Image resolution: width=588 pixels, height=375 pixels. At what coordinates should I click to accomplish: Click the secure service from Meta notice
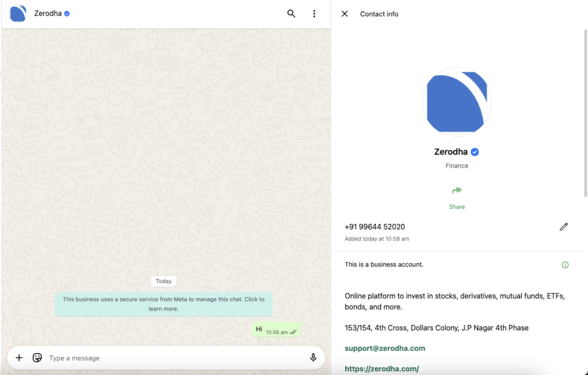(x=164, y=304)
